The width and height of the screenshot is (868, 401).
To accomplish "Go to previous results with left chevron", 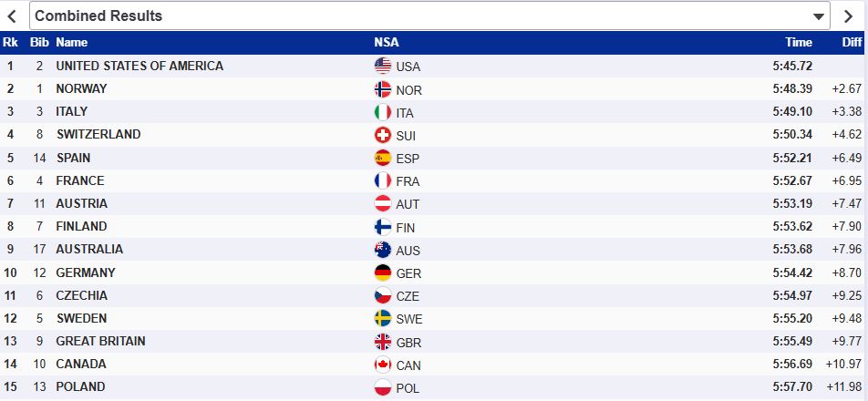I will tap(12, 15).
